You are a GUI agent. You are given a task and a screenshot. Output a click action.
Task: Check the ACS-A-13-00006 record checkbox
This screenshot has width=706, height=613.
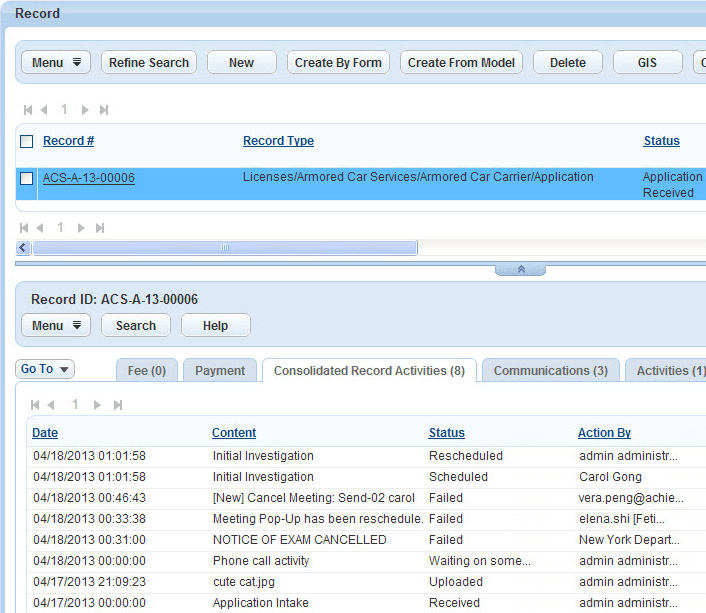pyautogui.click(x=27, y=178)
